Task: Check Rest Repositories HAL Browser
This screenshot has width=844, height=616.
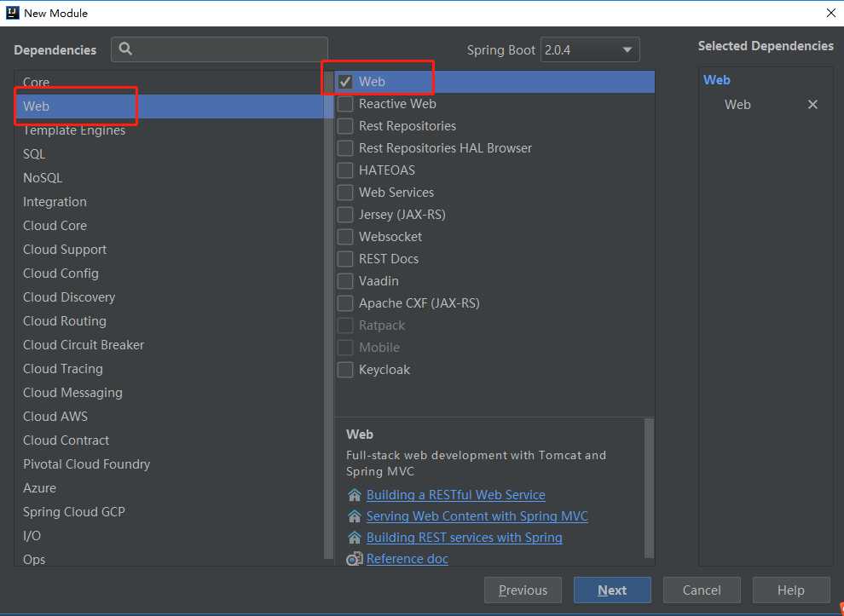Action: 345,148
